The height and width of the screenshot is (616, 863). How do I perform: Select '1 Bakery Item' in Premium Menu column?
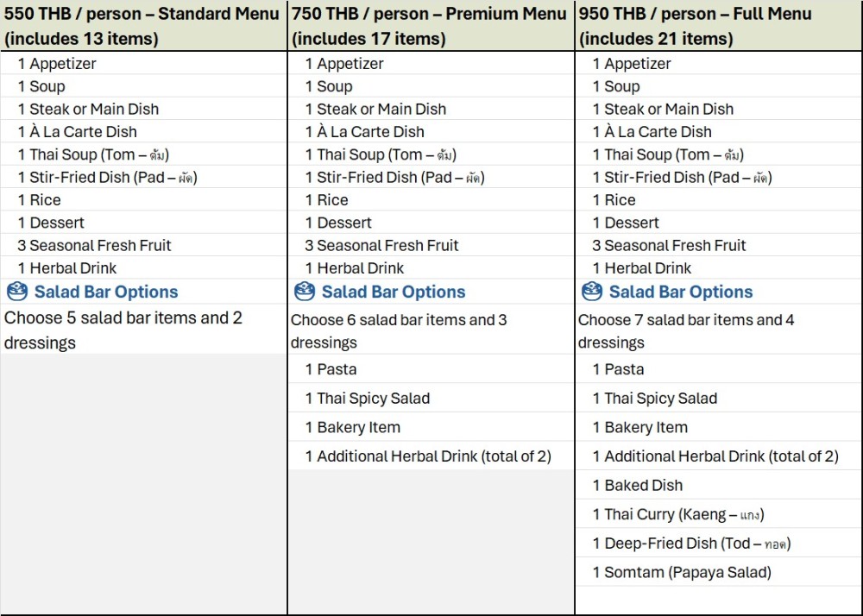pyautogui.click(x=357, y=427)
